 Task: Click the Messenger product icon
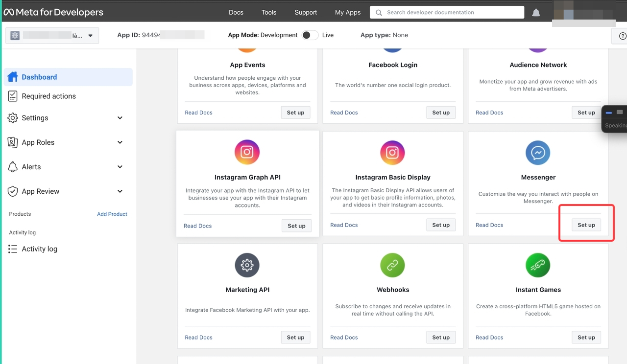(538, 153)
